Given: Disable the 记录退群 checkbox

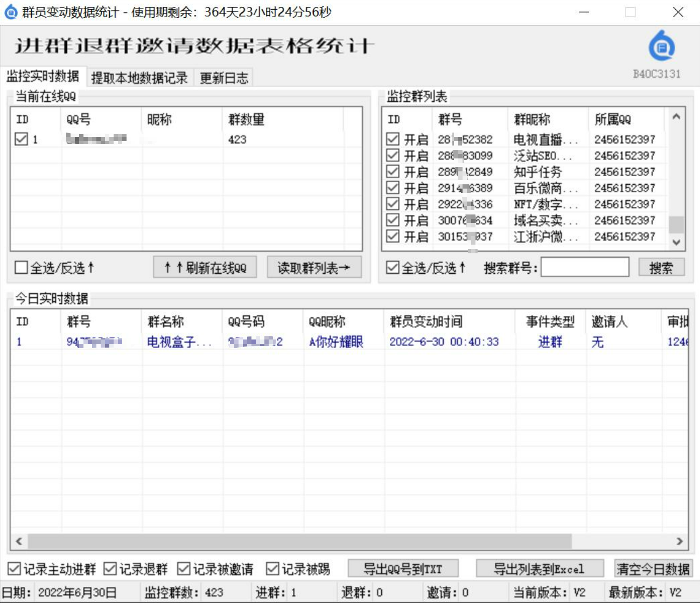Looking at the screenshot, I should coord(110,569).
